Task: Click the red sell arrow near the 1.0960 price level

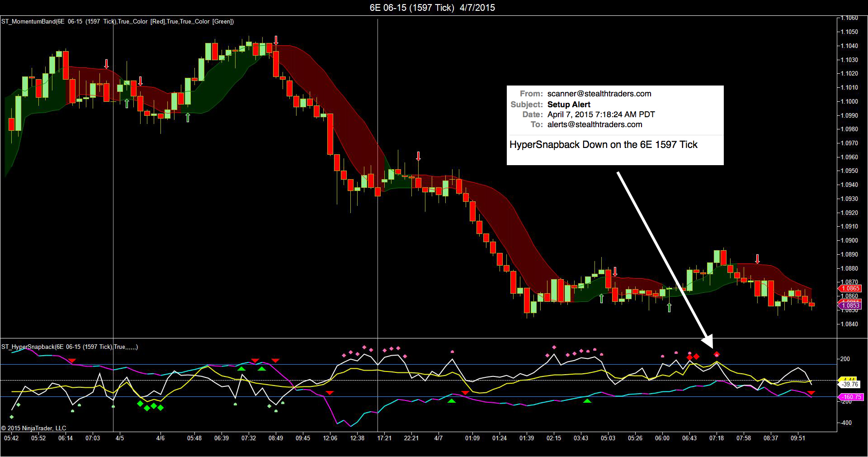Action: (419, 157)
